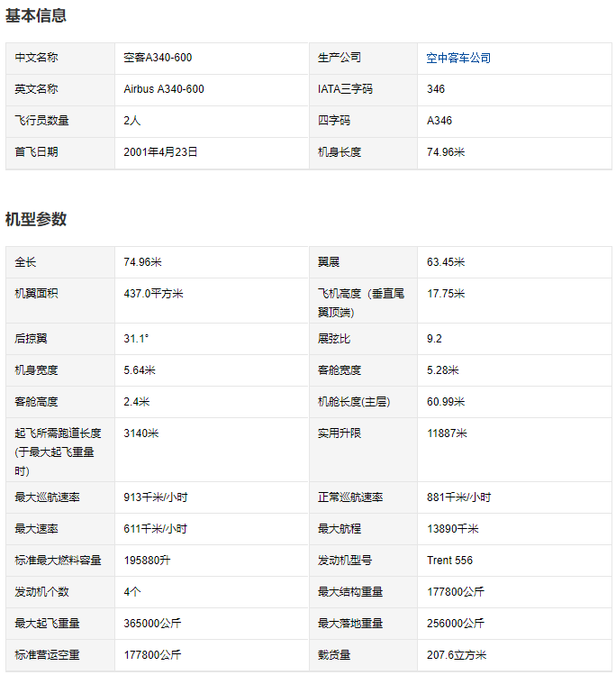Select the engine count value 4个

(x=132, y=591)
